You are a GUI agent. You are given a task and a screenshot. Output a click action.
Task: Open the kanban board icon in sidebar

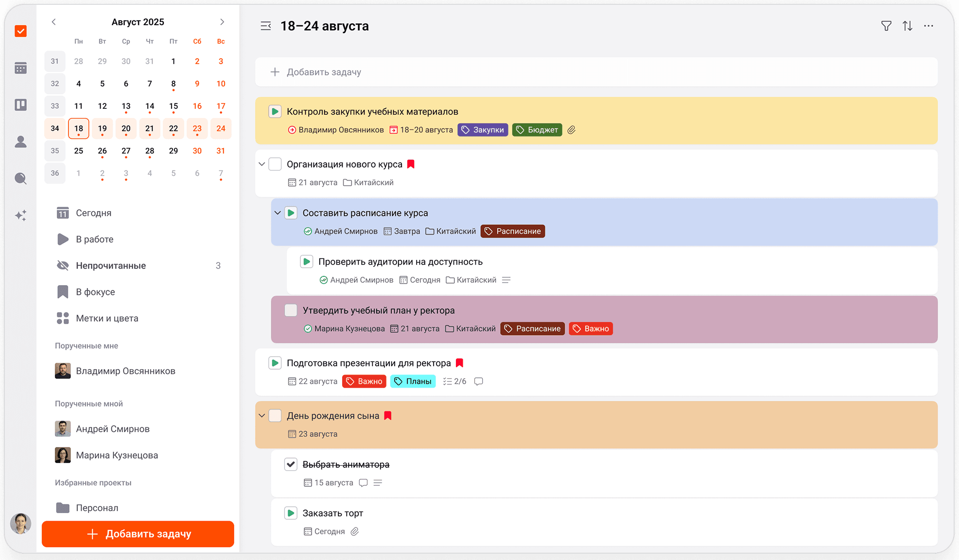pos(21,105)
